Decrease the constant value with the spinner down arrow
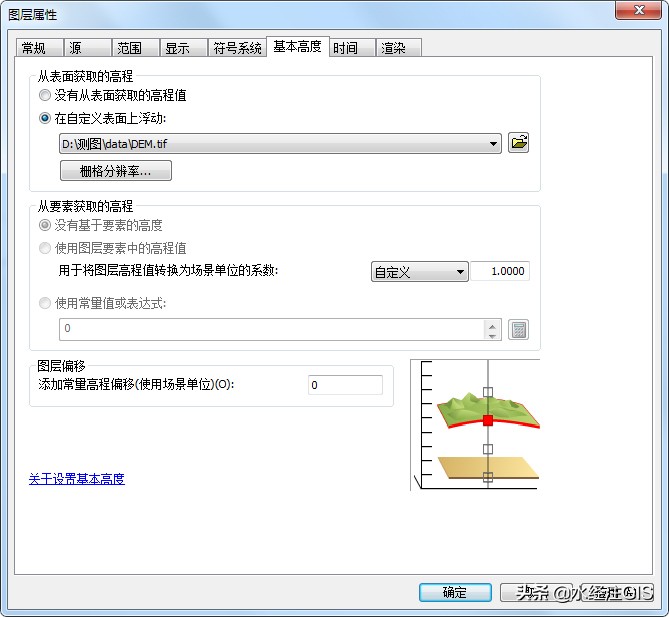 click(x=492, y=336)
